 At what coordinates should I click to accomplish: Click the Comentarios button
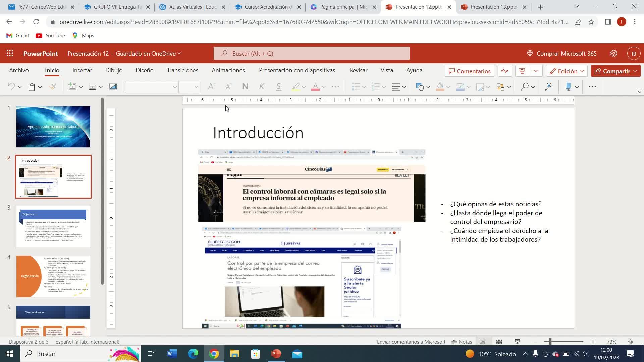tap(469, 71)
